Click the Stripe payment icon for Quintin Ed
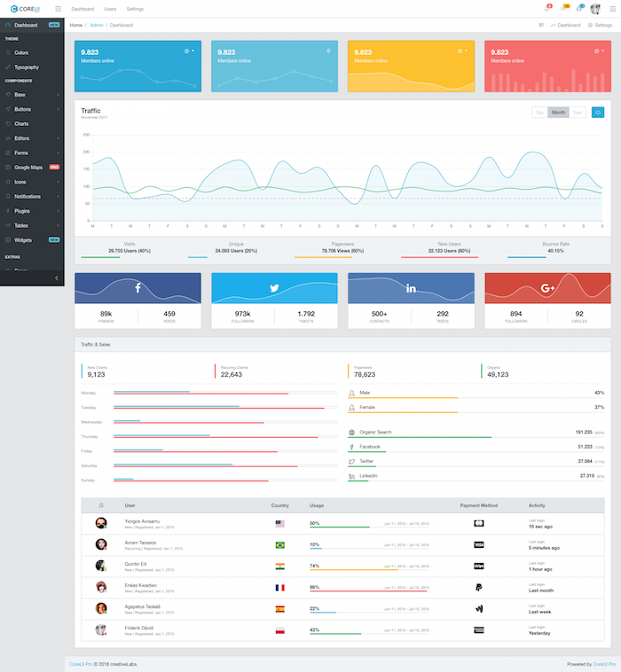Viewport: 621px width, 672px height. pyautogui.click(x=479, y=567)
